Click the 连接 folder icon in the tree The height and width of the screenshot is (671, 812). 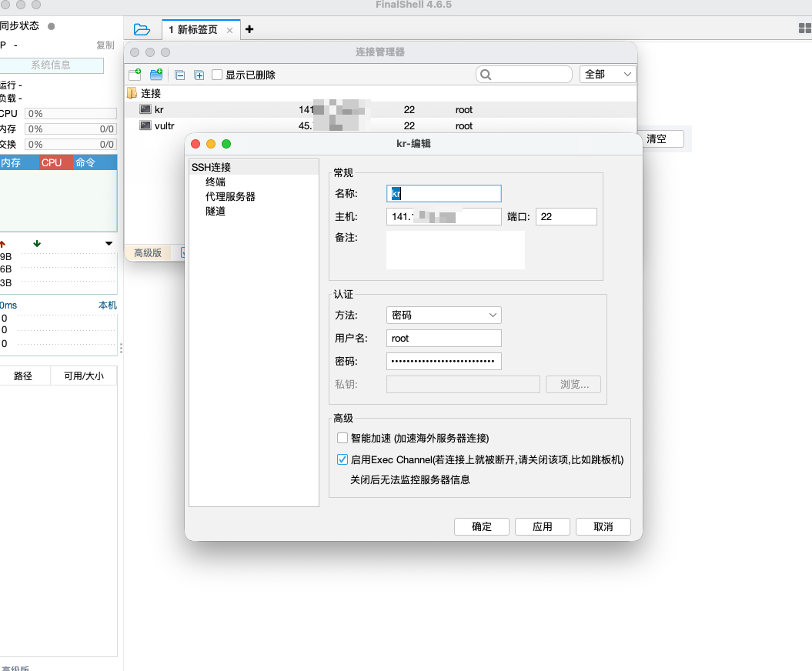tap(132, 93)
